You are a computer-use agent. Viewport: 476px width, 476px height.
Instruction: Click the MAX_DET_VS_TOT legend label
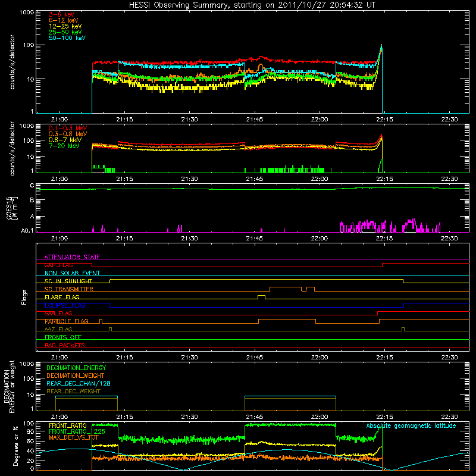pyautogui.click(x=74, y=437)
